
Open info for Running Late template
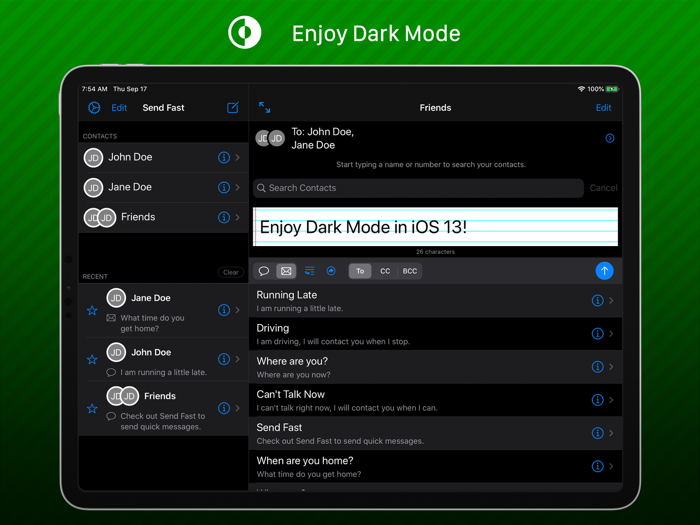(x=597, y=300)
